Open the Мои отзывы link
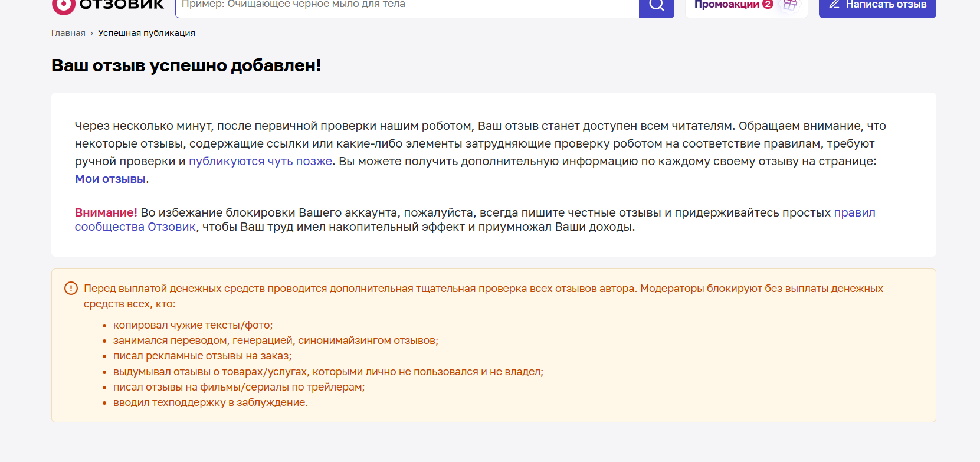This screenshot has height=462, width=980. pyautogui.click(x=110, y=179)
